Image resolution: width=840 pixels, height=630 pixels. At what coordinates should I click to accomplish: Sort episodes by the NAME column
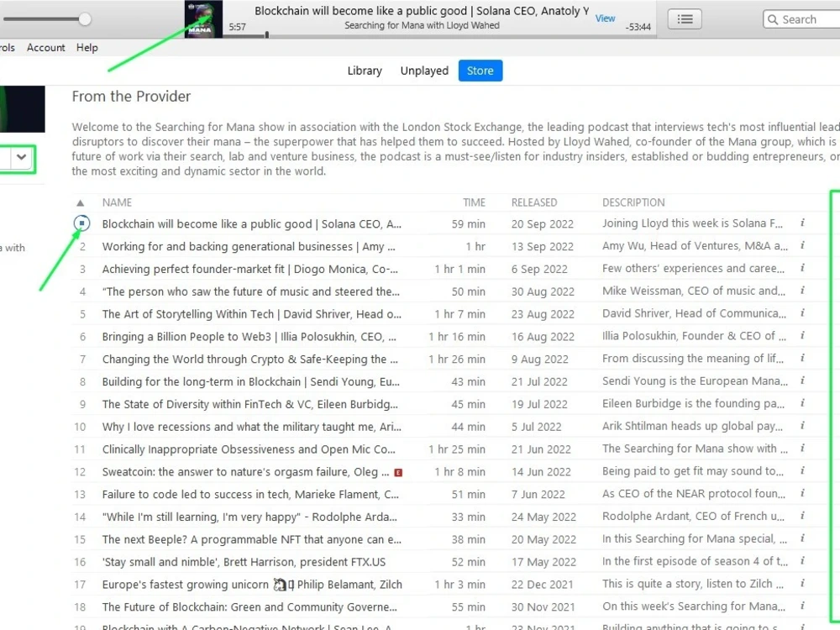pyautogui.click(x=117, y=202)
